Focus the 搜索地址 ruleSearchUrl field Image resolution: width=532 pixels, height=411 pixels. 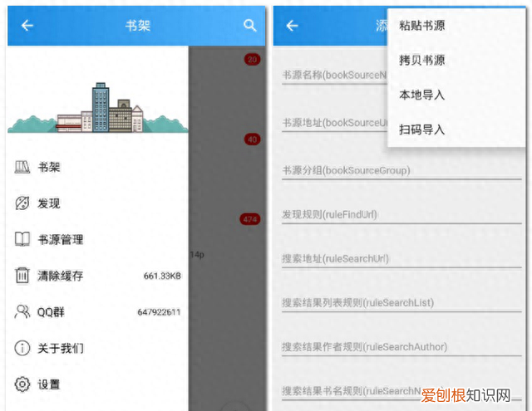click(x=401, y=259)
